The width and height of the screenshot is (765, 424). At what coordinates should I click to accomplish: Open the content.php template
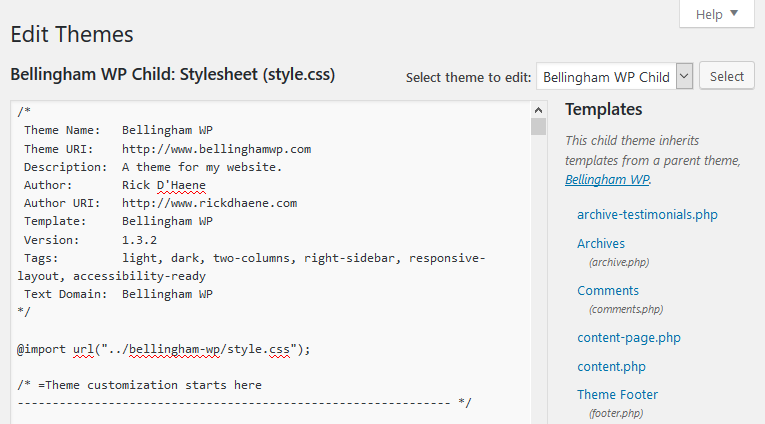[x=611, y=366]
